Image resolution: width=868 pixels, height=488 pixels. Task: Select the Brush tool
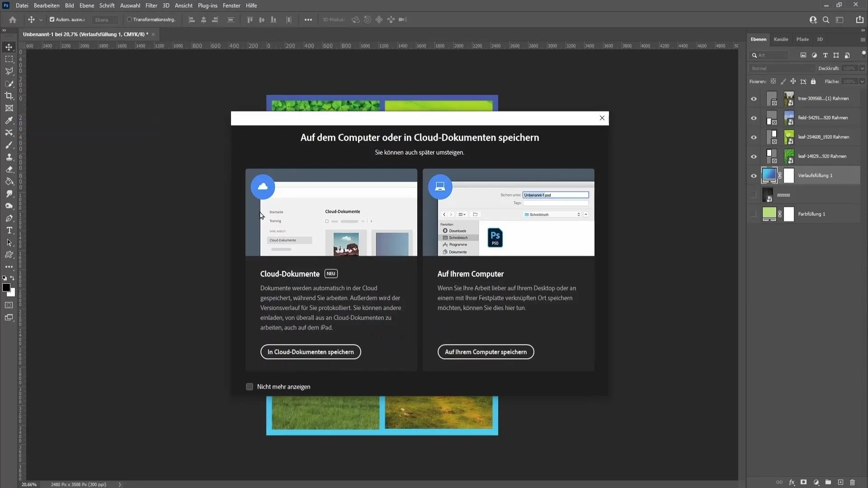[9, 145]
